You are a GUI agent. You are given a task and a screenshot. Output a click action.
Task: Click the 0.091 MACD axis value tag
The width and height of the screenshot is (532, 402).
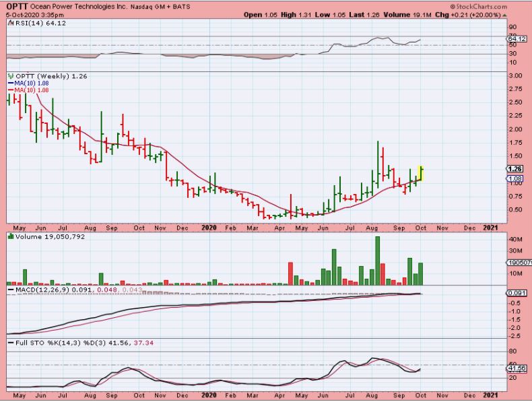tap(517, 293)
